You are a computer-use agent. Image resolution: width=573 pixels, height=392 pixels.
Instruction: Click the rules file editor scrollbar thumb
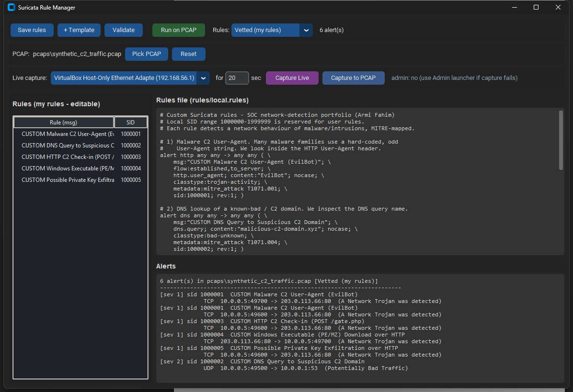[561, 140]
